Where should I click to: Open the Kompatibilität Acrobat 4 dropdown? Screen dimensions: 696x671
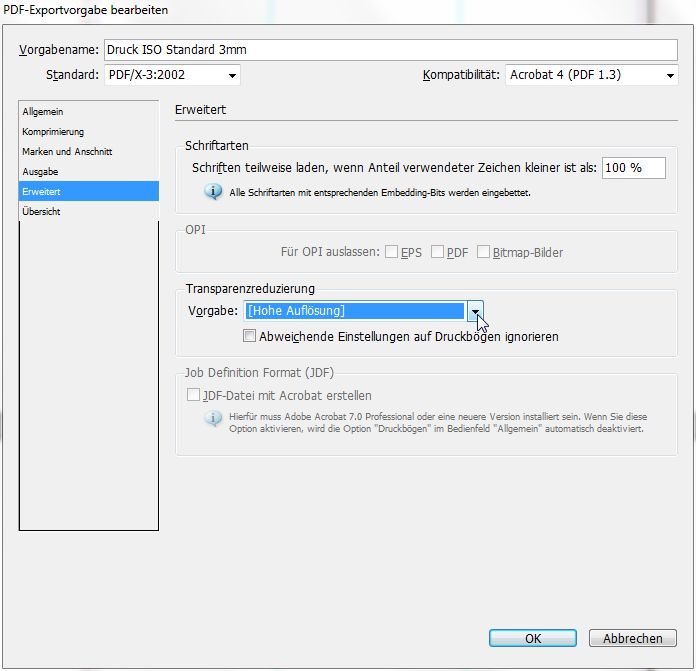coord(591,75)
